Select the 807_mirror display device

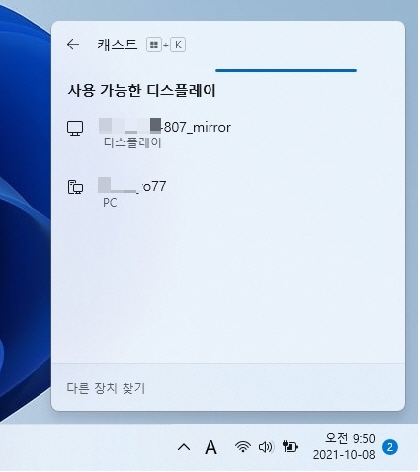(228, 134)
